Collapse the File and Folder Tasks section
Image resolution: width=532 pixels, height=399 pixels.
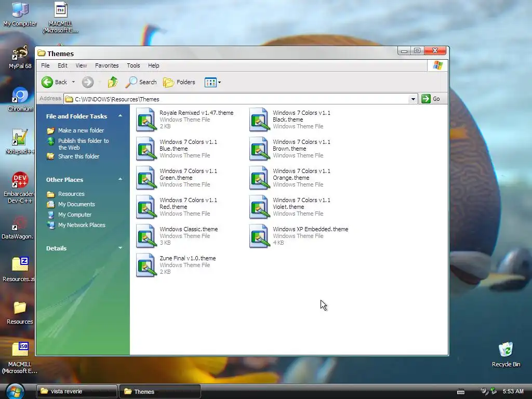[x=120, y=116]
